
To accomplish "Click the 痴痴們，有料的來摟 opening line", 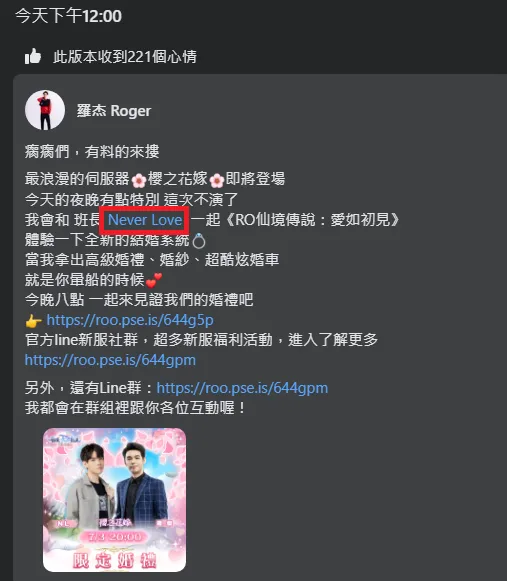I will pos(92,152).
